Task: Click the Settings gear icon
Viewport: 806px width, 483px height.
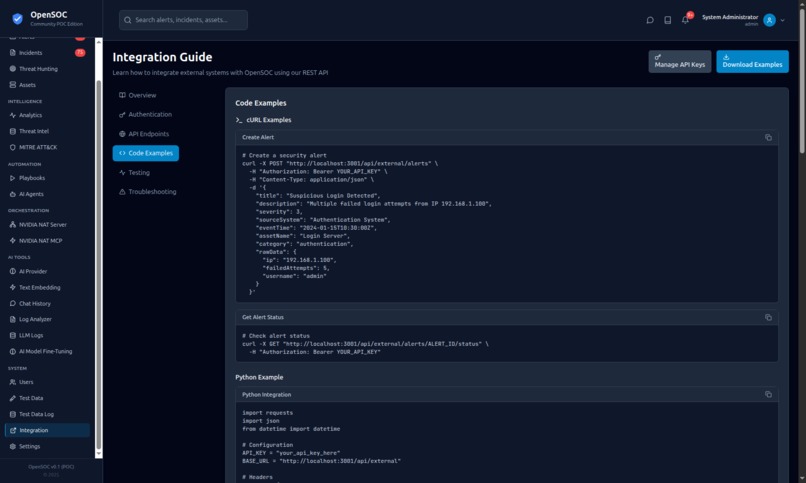Action: [12, 446]
